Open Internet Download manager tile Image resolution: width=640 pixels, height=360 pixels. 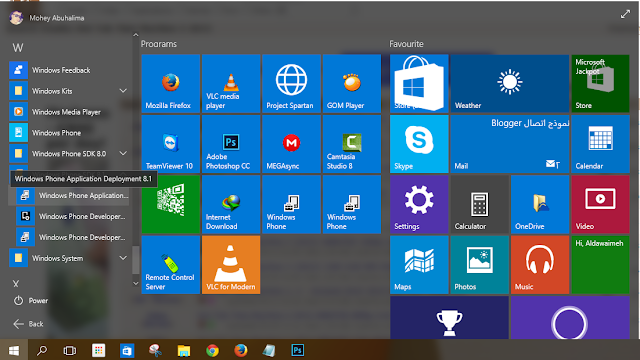click(231, 204)
